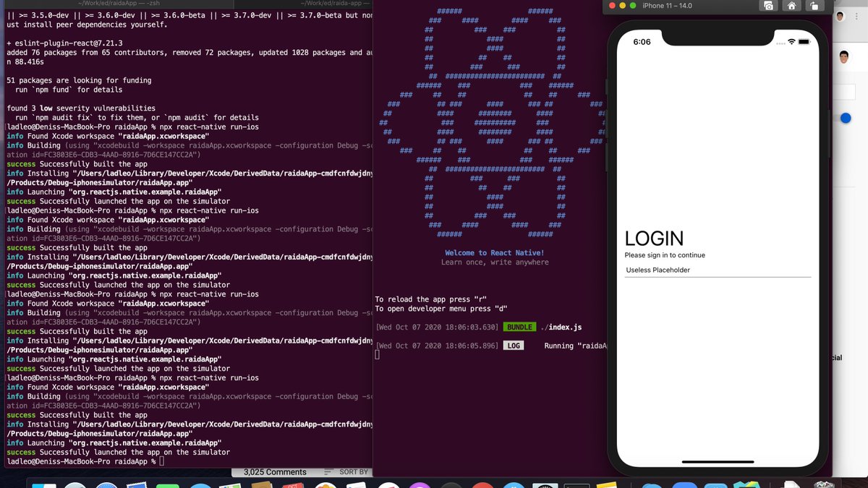Take a screenshot with the Simulator camera button
This screenshot has width=868, height=488.
point(767,6)
